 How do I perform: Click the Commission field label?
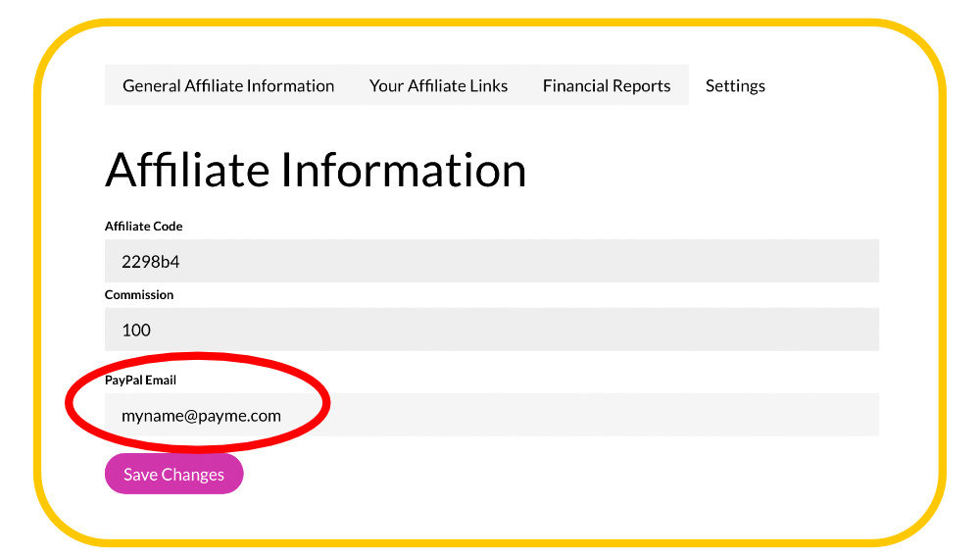point(139,294)
